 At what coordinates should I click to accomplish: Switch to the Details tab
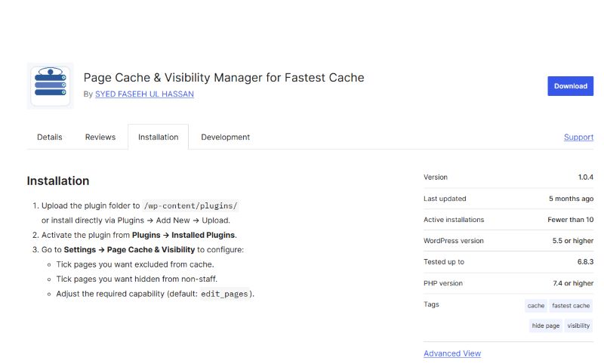(x=50, y=137)
